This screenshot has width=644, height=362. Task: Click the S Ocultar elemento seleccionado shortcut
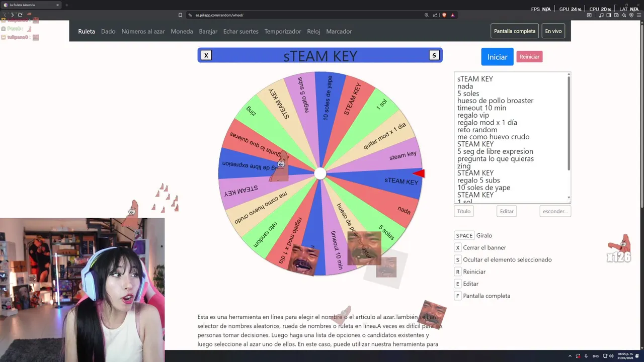click(458, 259)
